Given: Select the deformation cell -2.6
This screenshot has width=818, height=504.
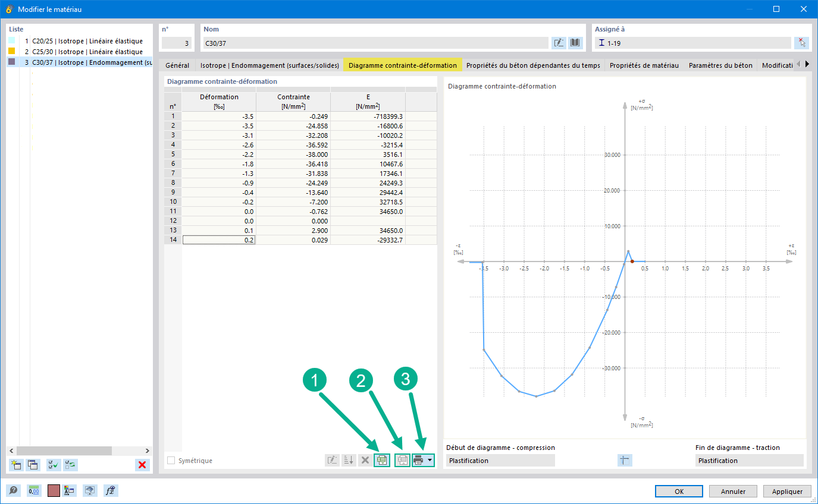Looking at the screenshot, I should pyautogui.click(x=219, y=145).
